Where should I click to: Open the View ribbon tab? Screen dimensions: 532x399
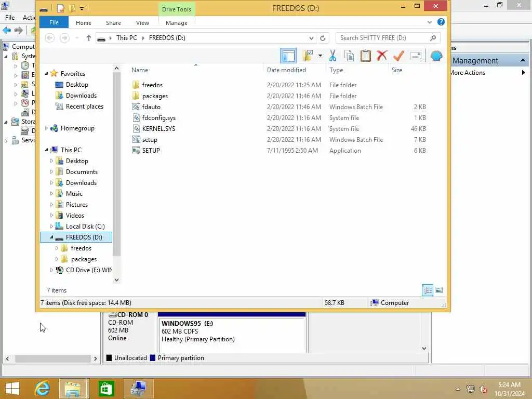[x=142, y=23]
